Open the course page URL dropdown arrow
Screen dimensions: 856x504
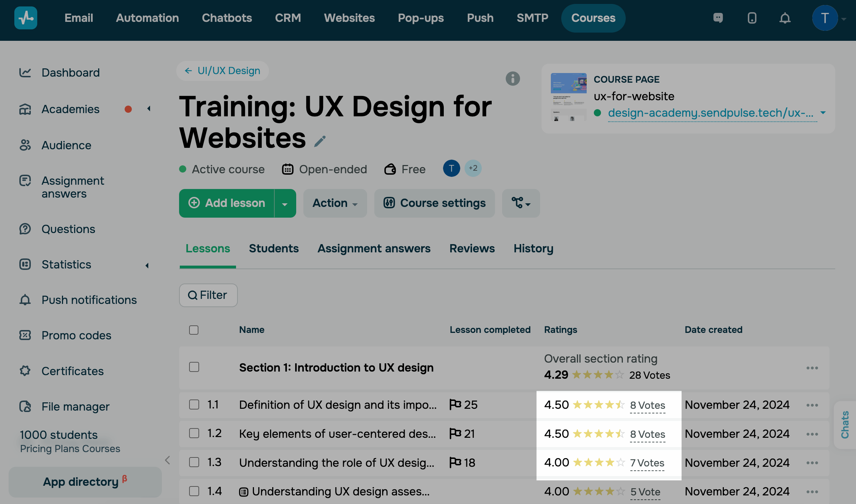(823, 113)
